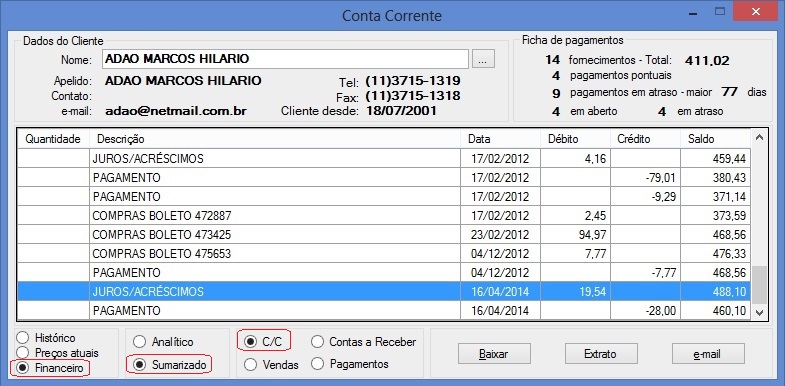
Task: Open client lookup ellipsis button
Action: pos(483,59)
